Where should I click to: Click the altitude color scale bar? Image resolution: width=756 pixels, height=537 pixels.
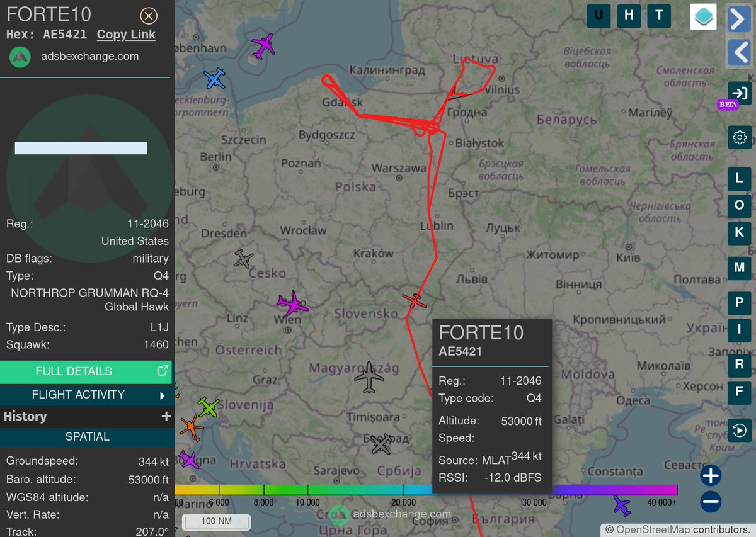click(426, 490)
